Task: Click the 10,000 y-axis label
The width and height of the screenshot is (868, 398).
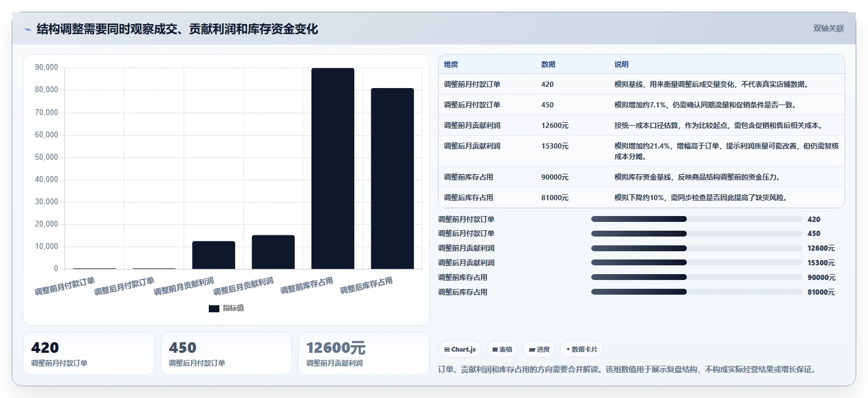Action: [46, 247]
